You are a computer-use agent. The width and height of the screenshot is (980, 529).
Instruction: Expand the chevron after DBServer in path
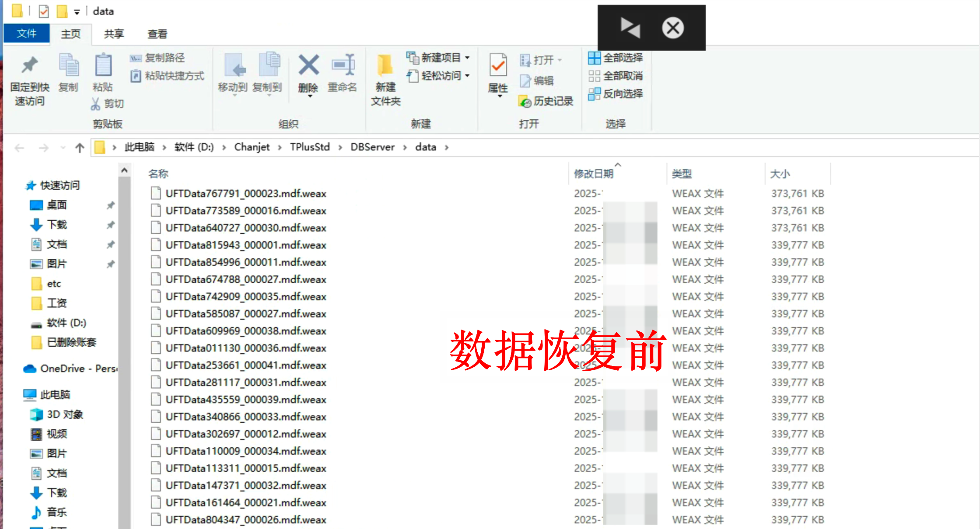tap(405, 148)
